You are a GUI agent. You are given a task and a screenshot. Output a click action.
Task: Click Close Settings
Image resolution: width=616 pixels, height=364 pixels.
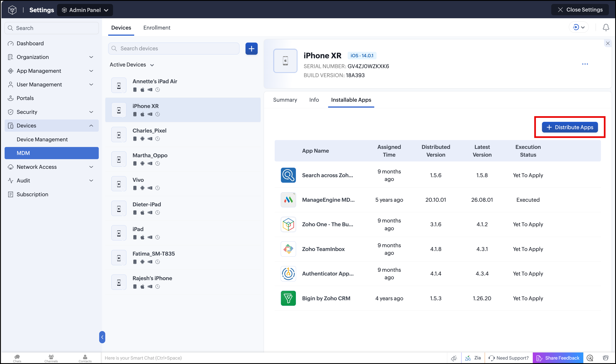(x=580, y=10)
